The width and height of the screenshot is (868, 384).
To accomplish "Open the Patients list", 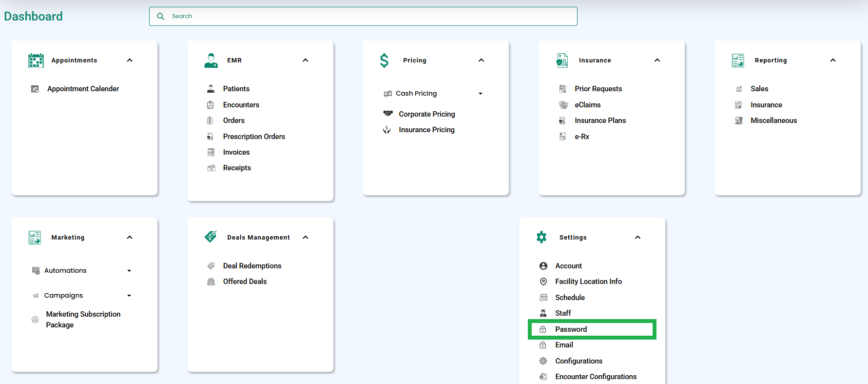I will (x=236, y=89).
